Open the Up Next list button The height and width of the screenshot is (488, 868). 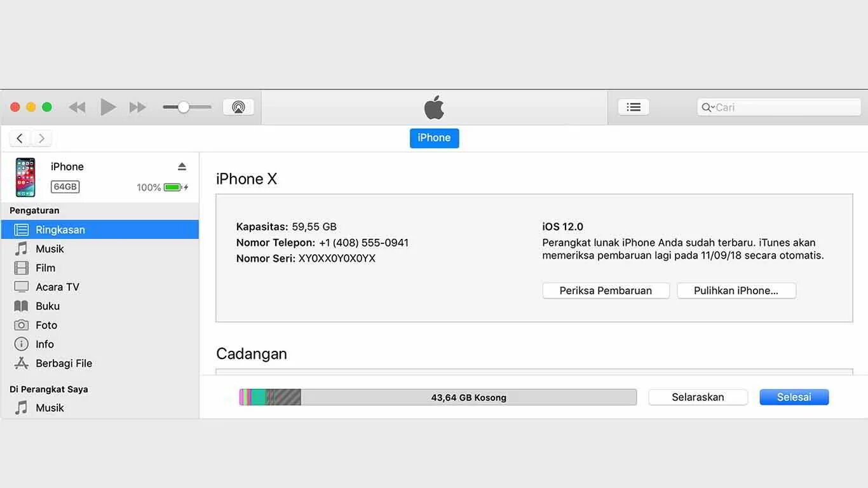(634, 107)
